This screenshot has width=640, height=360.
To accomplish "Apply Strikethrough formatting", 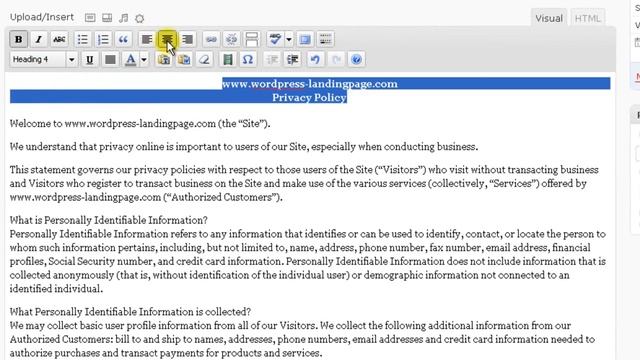I will [59, 40].
